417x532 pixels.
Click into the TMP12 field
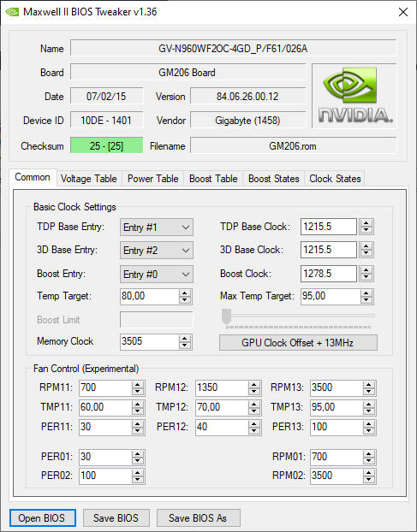(222, 407)
